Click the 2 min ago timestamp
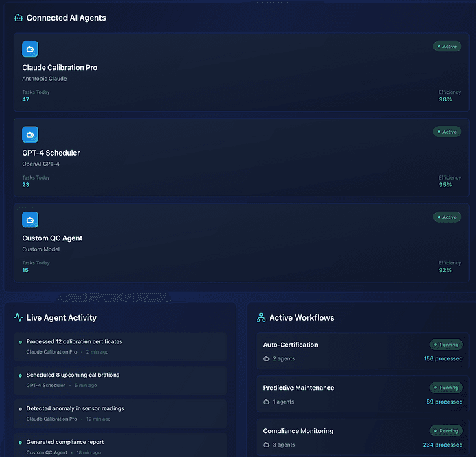The image size is (476, 457). click(97, 352)
